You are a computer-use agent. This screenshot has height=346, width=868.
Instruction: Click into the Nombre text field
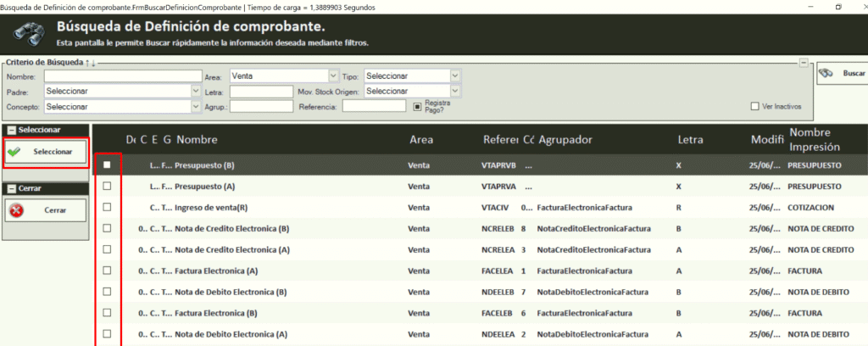122,75
